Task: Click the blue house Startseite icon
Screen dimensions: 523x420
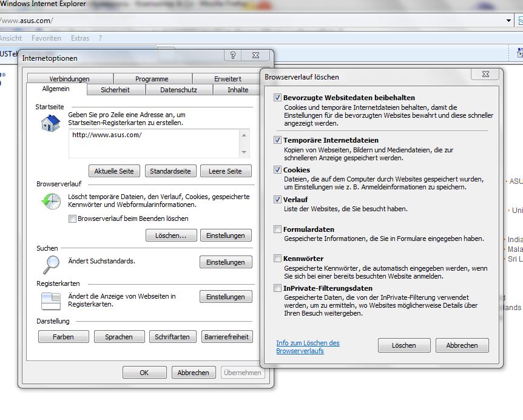Action: tap(50, 123)
